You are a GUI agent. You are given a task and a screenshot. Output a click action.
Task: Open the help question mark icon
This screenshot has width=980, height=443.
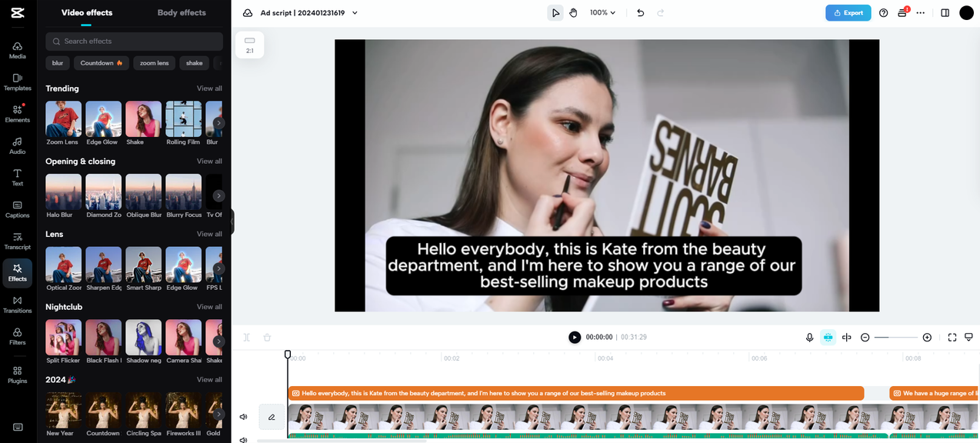[x=883, y=13]
